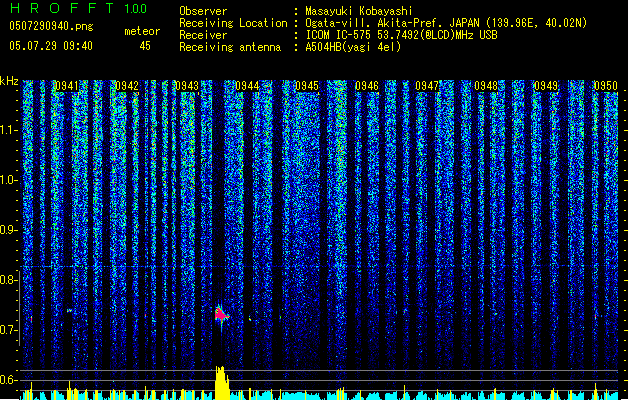Click the 0.6 kHz axis tick label
Image resolution: width=629 pixels, height=400 pixels.
tap(8, 380)
